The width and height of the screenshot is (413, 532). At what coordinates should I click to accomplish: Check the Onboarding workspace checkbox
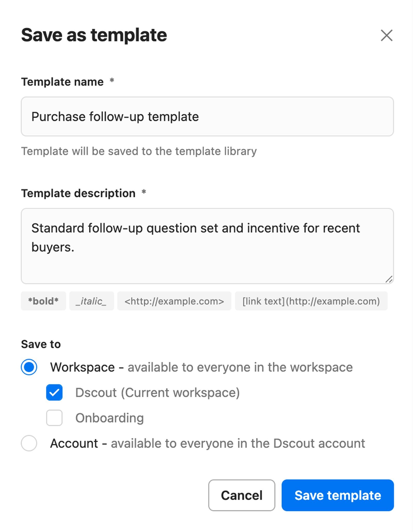coord(54,418)
